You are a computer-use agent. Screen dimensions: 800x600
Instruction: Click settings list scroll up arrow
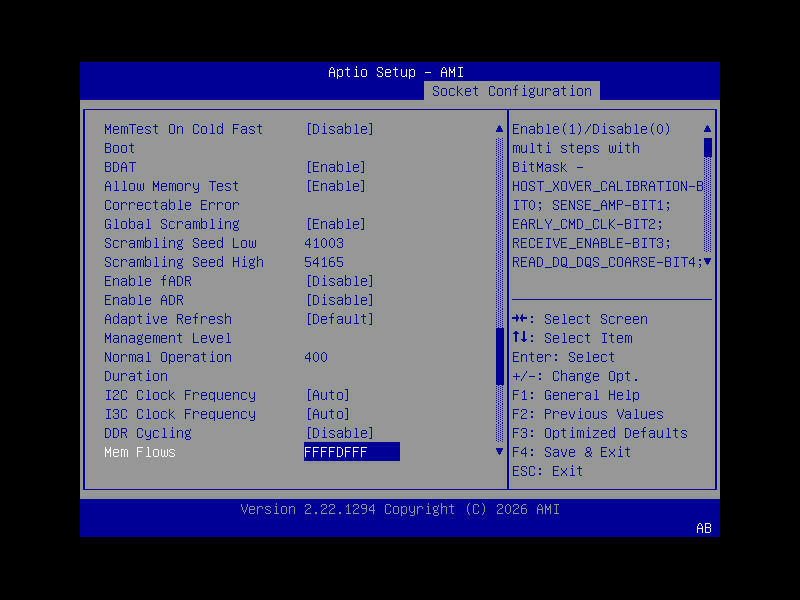499,129
